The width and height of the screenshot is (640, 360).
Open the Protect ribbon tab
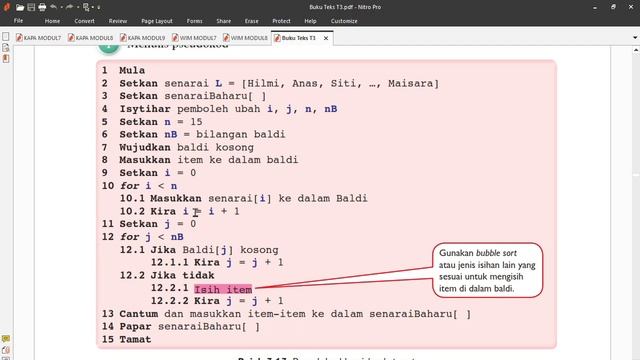[x=281, y=21]
